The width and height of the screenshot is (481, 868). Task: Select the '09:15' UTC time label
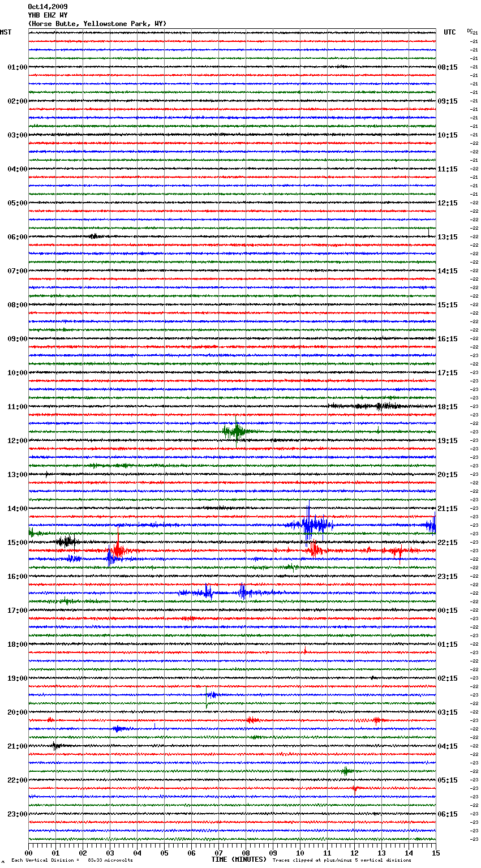click(x=448, y=101)
